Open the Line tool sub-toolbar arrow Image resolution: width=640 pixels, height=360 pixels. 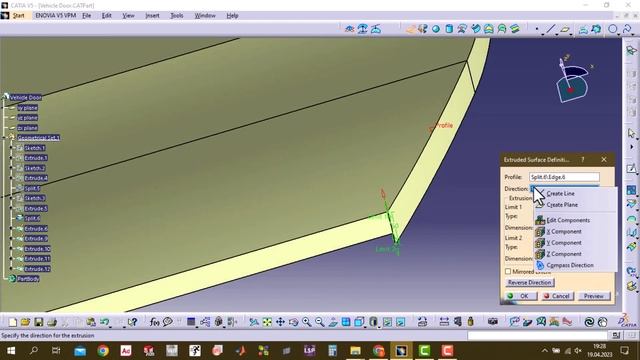coord(556,34)
